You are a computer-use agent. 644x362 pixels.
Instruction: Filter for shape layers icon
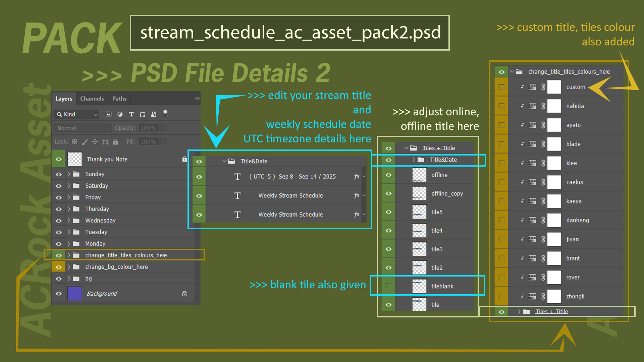[x=142, y=114]
